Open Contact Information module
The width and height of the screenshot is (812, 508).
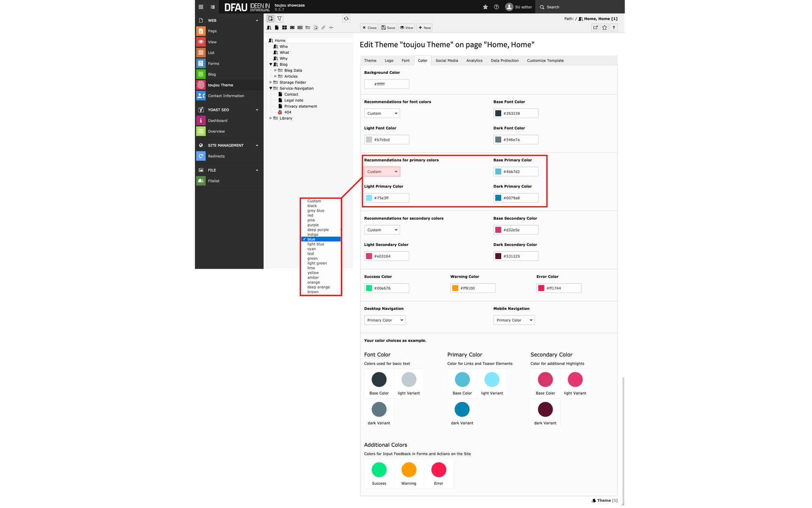tap(229, 96)
